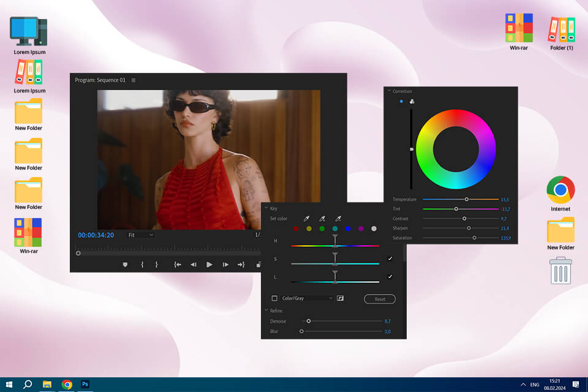588x392 pixels.
Task: Select the blue color swatch in Key
Action: [348, 228]
